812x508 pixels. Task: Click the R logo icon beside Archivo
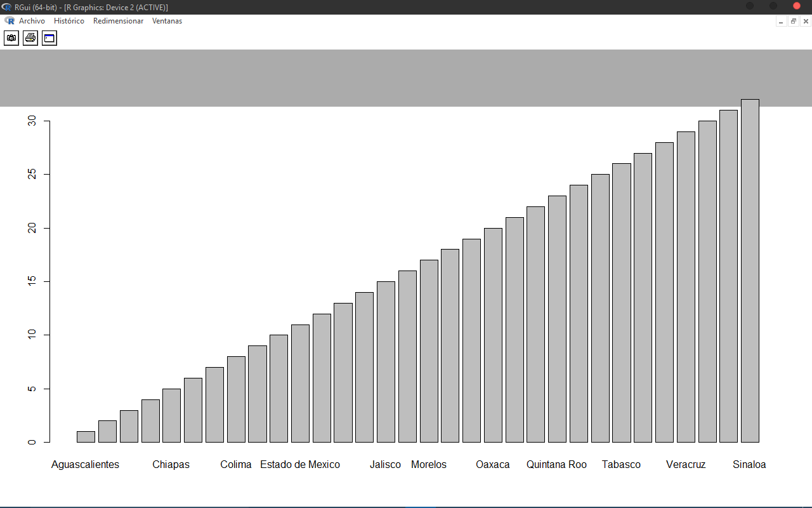(x=10, y=20)
